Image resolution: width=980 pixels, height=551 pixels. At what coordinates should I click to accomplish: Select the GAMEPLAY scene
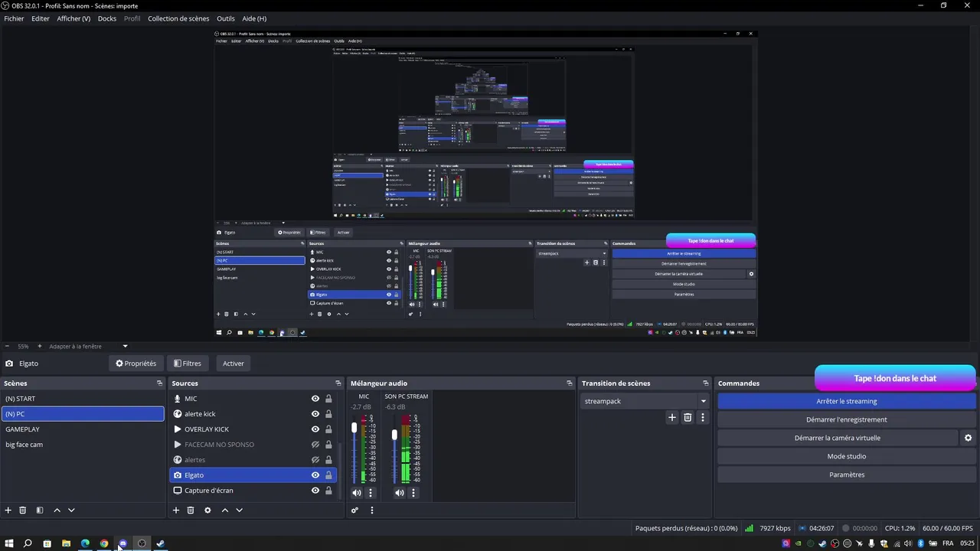pyautogui.click(x=83, y=429)
